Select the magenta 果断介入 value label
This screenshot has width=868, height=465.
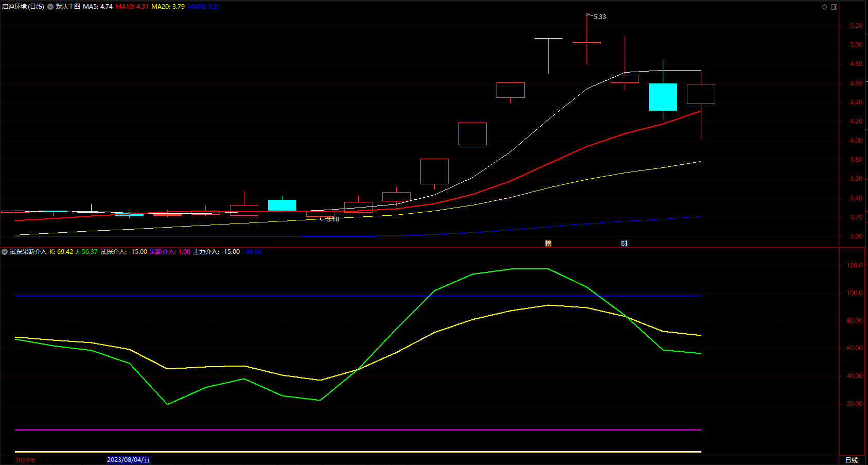(170, 252)
